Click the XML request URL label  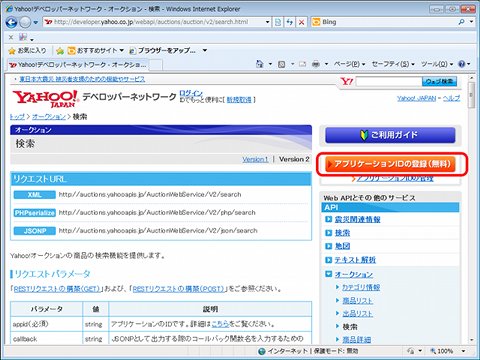tap(35, 195)
